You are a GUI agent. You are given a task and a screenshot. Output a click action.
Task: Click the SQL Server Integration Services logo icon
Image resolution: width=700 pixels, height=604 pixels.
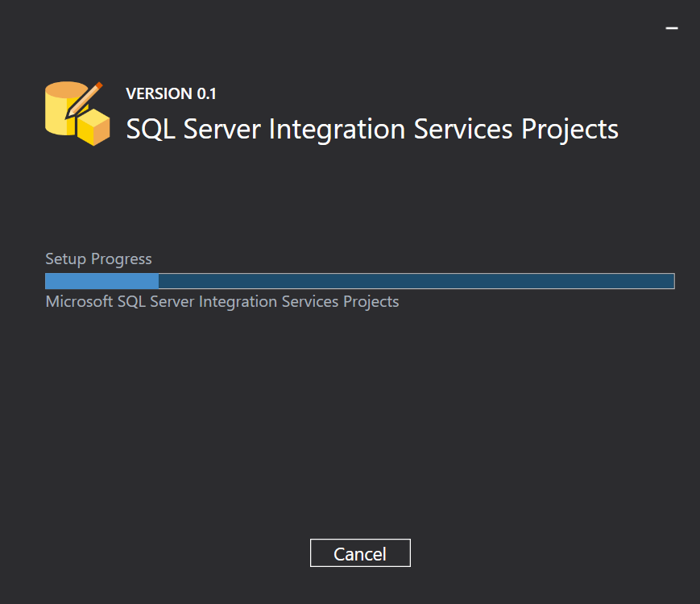click(x=77, y=114)
